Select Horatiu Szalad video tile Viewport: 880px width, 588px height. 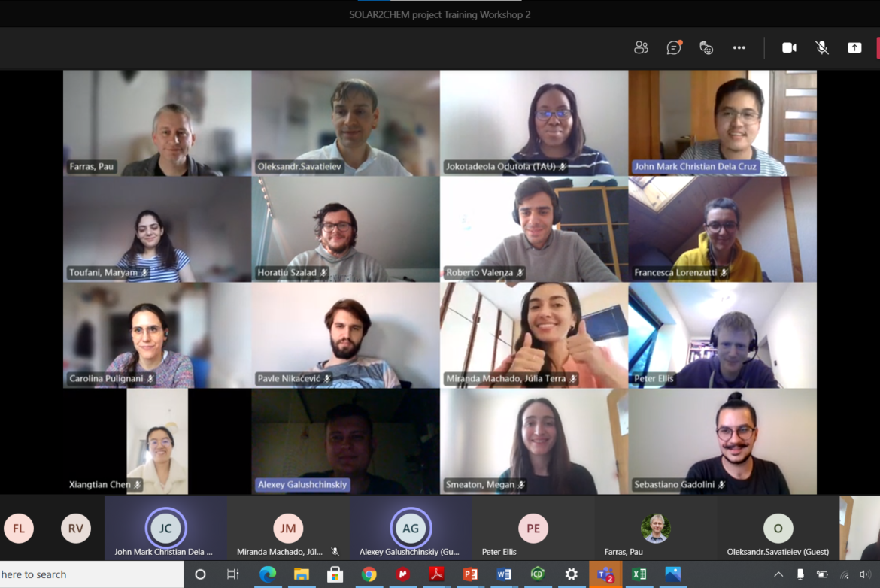point(346,229)
